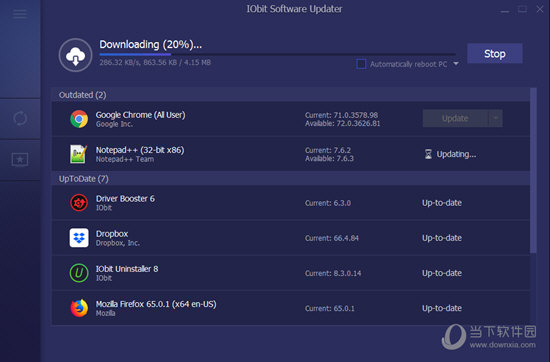Click the cloud download status icon
Image resolution: width=550 pixels, height=362 pixels.
tap(75, 55)
